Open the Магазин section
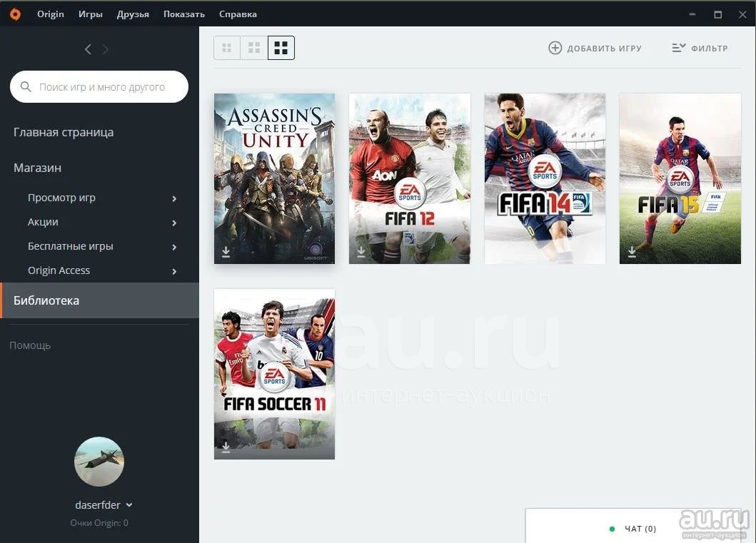The image size is (756, 543). (37, 168)
